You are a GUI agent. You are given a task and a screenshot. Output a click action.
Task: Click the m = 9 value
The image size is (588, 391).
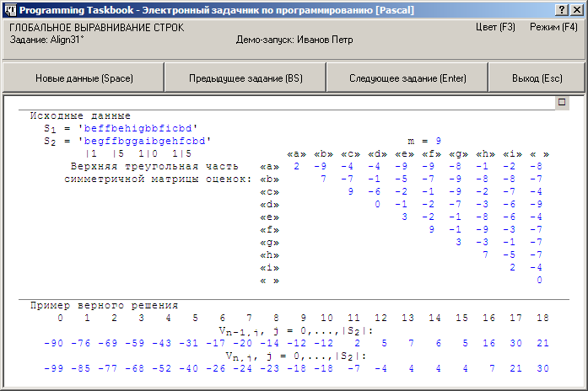[x=419, y=141]
